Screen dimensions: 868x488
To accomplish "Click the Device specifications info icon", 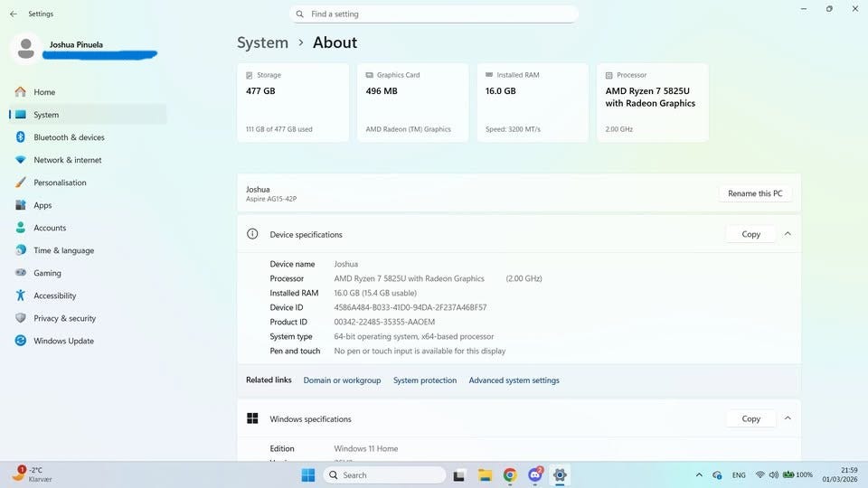I will pyautogui.click(x=252, y=233).
